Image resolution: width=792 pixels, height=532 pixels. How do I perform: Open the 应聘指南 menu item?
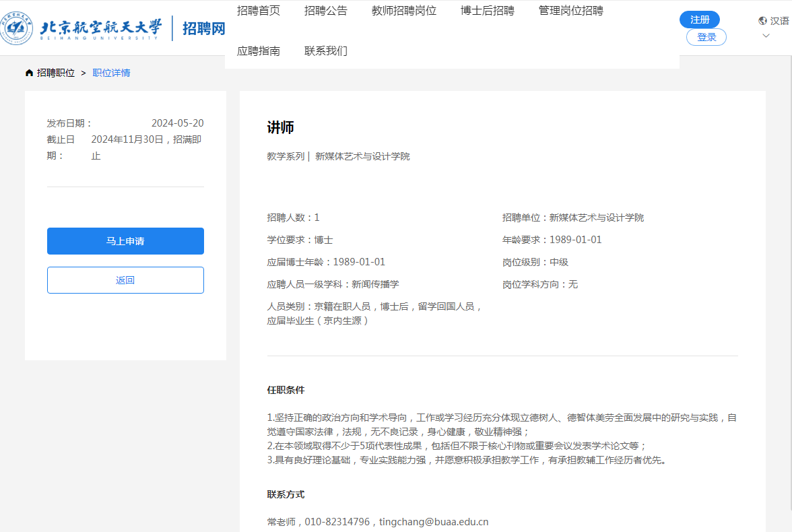click(259, 51)
